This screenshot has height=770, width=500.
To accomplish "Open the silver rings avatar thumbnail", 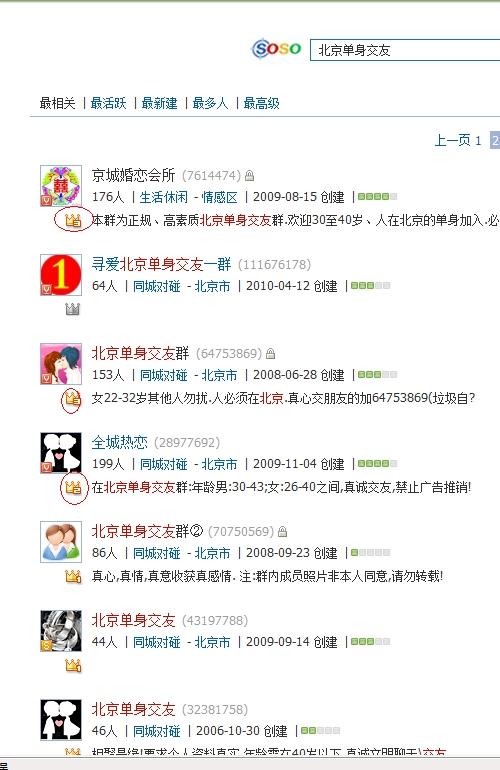I will click(61, 631).
